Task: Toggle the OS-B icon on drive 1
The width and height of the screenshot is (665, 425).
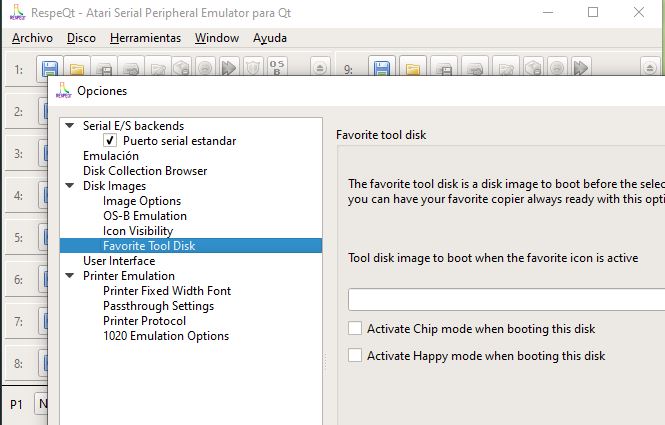Action: pos(277,69)
